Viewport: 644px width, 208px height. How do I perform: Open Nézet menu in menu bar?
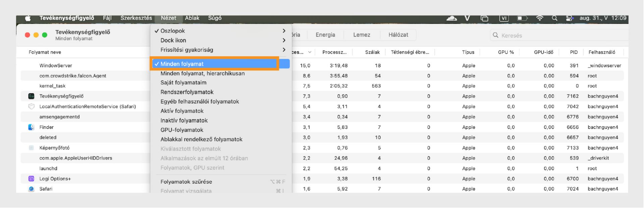click(x=168, y=18)
